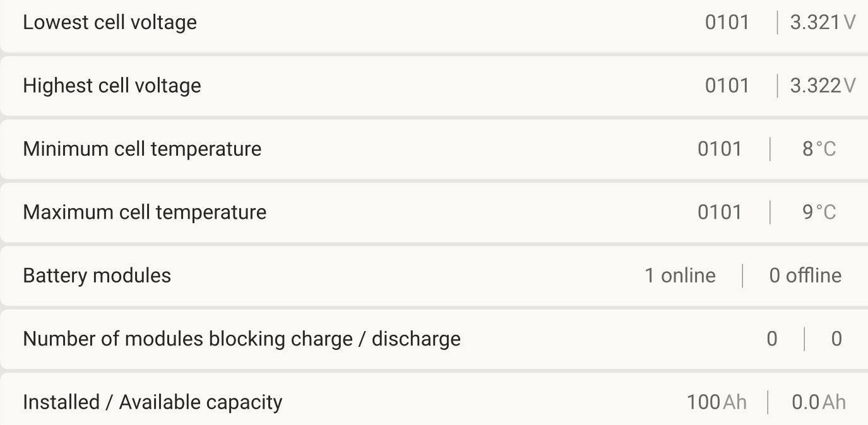This screenshot has width=868, height=425.
Task: Click the first 0 in the blocking charge row
Action: [x=771, y=339]
